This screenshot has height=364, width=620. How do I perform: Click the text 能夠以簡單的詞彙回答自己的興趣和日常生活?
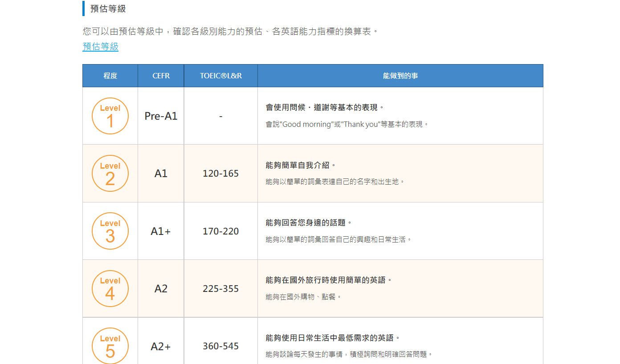click(x=339, y=239)
